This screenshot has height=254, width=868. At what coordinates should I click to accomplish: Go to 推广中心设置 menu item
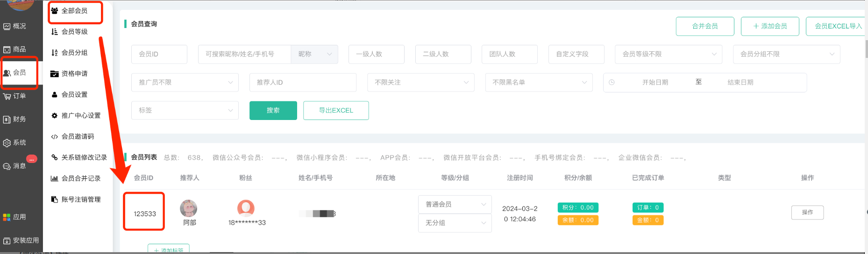(81, 115)
